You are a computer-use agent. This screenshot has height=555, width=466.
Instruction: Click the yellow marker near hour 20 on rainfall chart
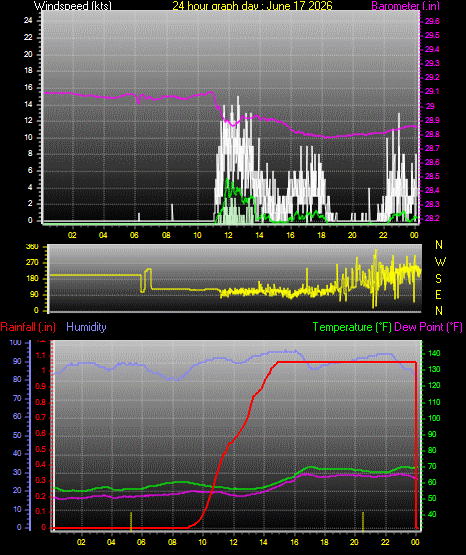363,522
